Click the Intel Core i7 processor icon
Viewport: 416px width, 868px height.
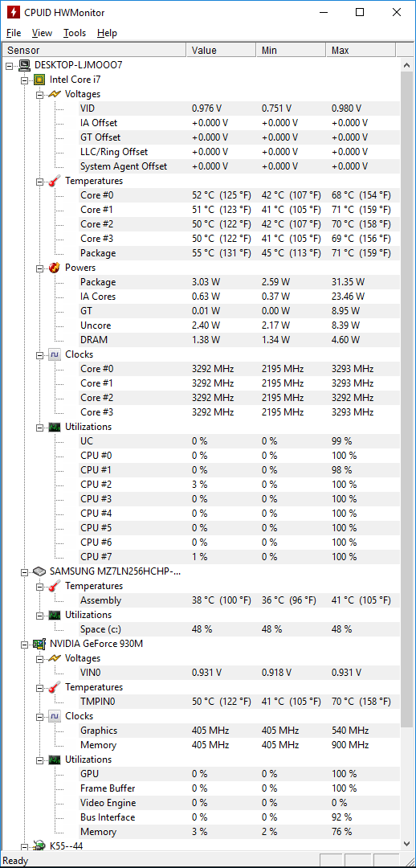(39, 80)
